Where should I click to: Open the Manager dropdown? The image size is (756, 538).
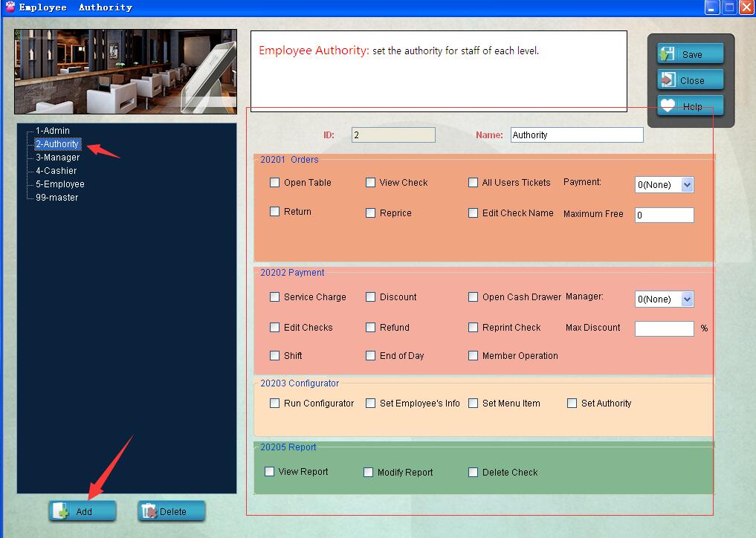click(x=664, y=299)
